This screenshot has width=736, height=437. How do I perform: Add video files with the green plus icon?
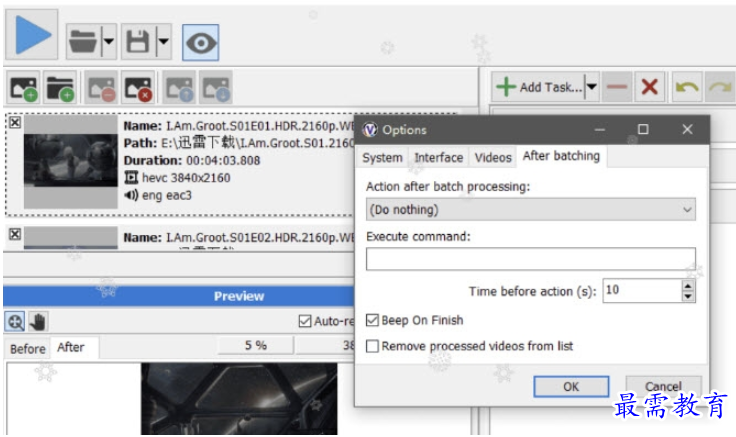[23, 88]
